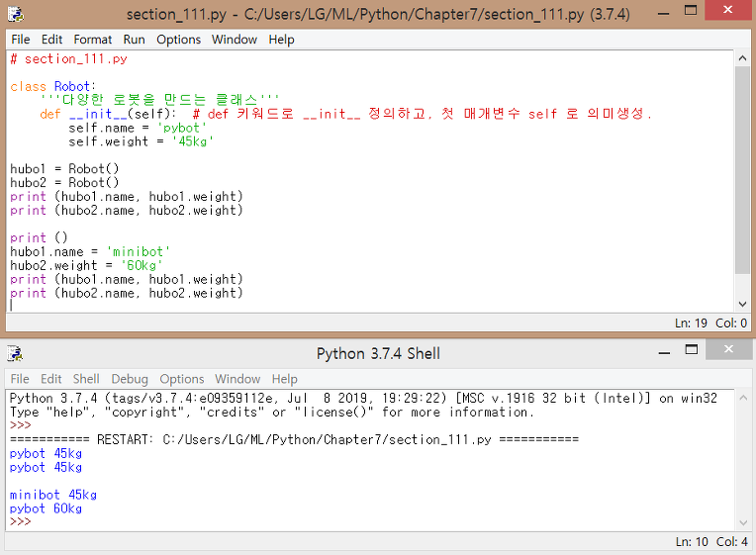Open the Edit menu in the editor window

pyautogui.click(x=51, y=40)
